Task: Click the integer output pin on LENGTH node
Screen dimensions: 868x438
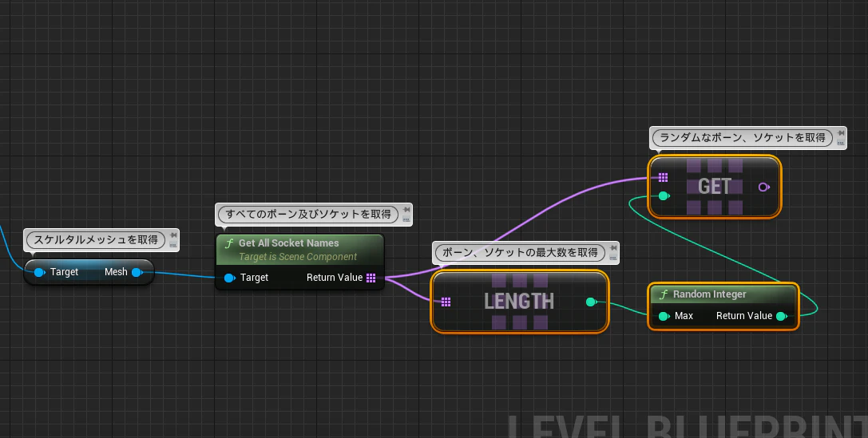Action: 591,302
